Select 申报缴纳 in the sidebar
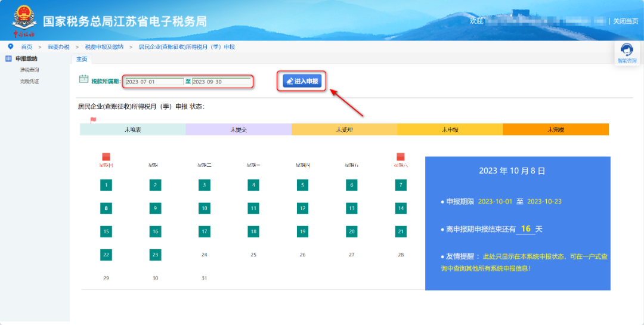The image size is (644, 325). [26, 59]
